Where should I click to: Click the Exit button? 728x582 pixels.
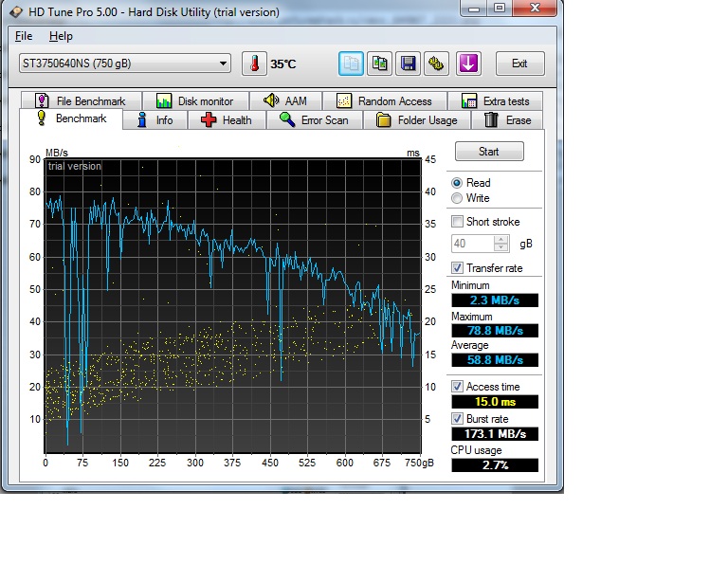(519, 64)
